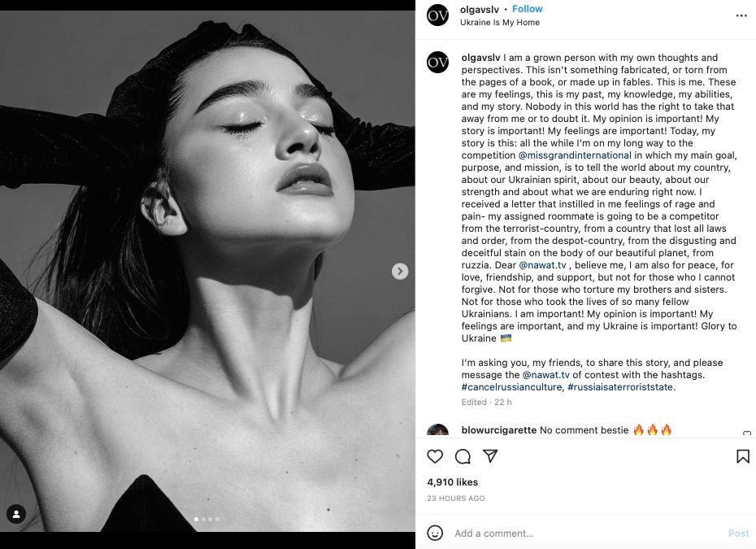Like the post with the heart icon
This screenshot has width=756, height=549.
[435, 456]
